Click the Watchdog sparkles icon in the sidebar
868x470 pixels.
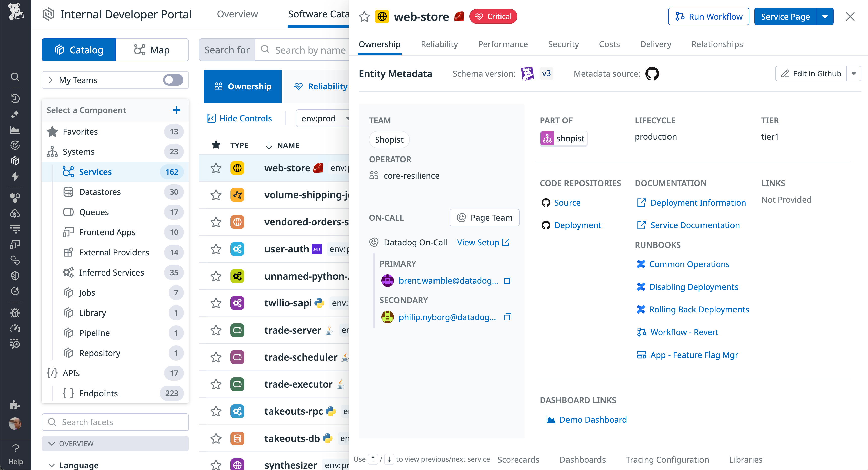(x=16, y=114)
